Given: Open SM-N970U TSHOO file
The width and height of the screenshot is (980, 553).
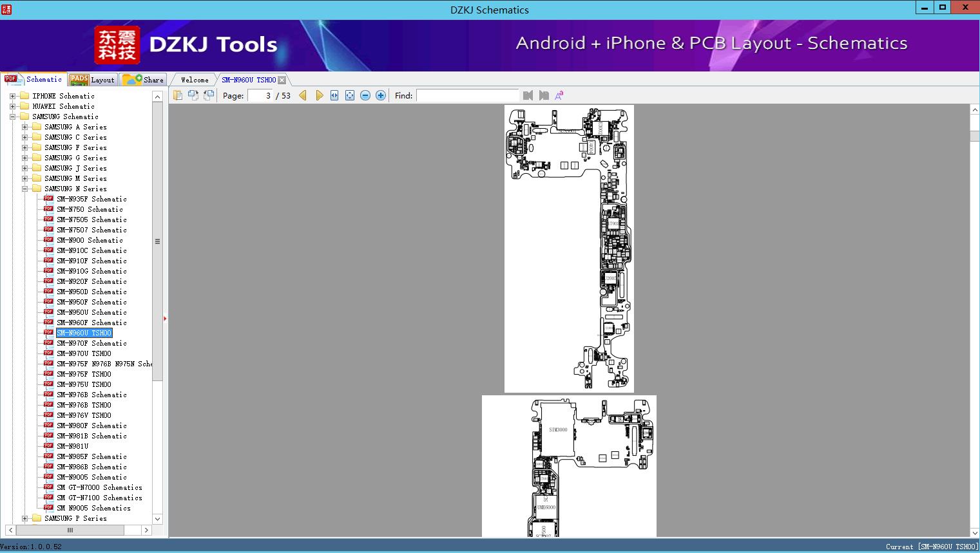Looking at the screenshot, I should 84,353.
